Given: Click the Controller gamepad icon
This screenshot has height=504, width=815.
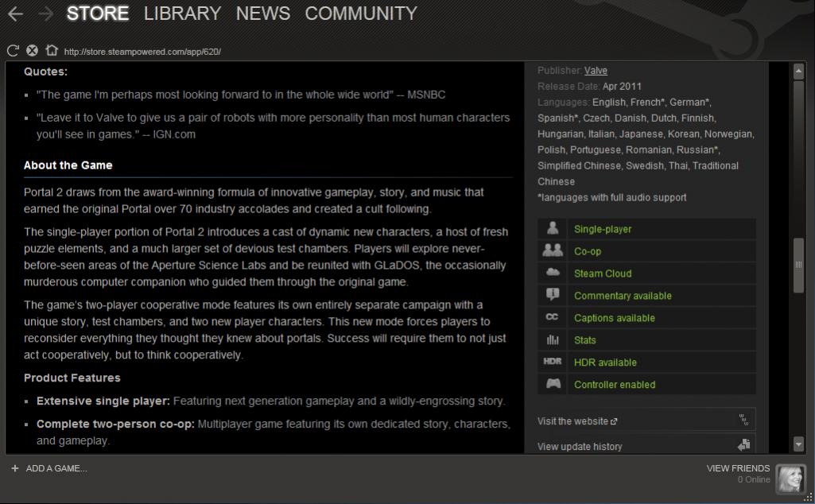Looking at the screenshot, I should tap(553, 384).
